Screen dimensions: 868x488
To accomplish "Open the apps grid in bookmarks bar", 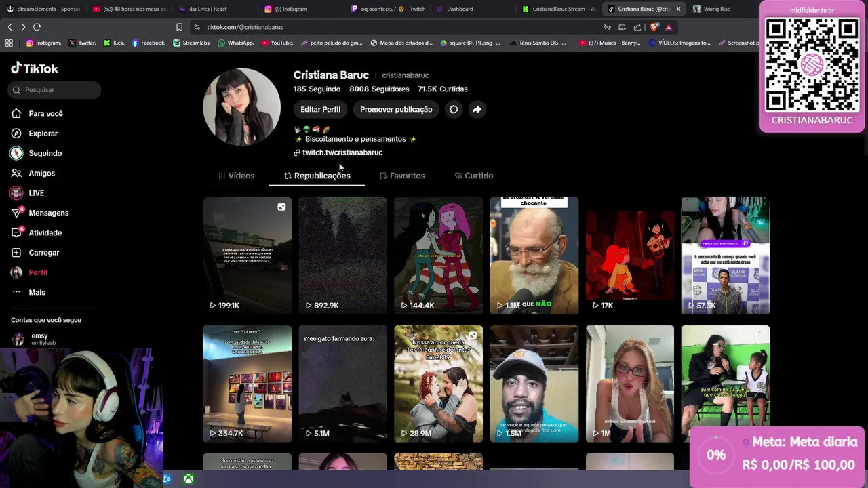I will (9, 43).
